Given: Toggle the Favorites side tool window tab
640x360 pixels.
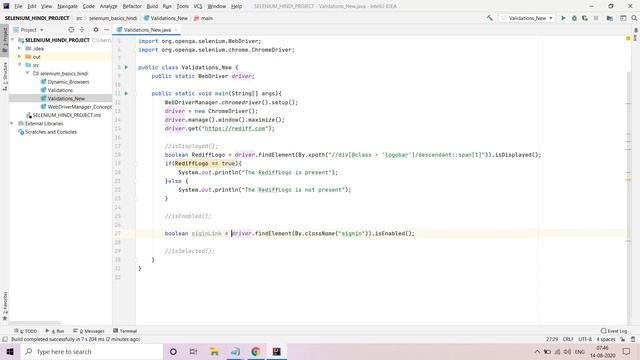Looking at the screenshot, I should [x=4, y=305].
